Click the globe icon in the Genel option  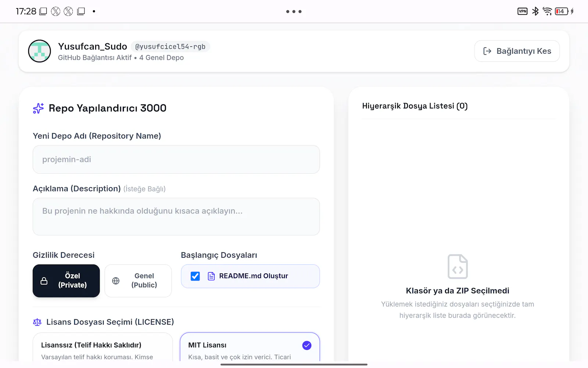coord(116,281)
